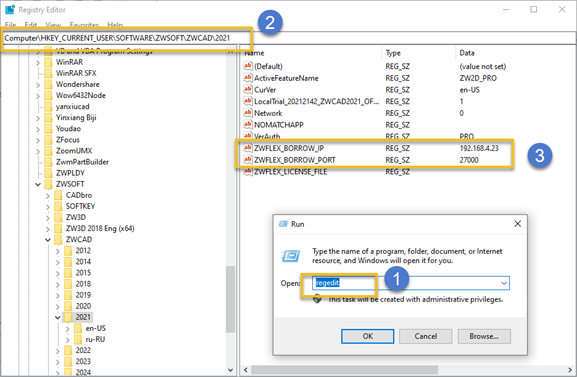Click the en-US folder icon
Image resolution: width=577 pixels, height=377 pixels.
click(78, 328)
